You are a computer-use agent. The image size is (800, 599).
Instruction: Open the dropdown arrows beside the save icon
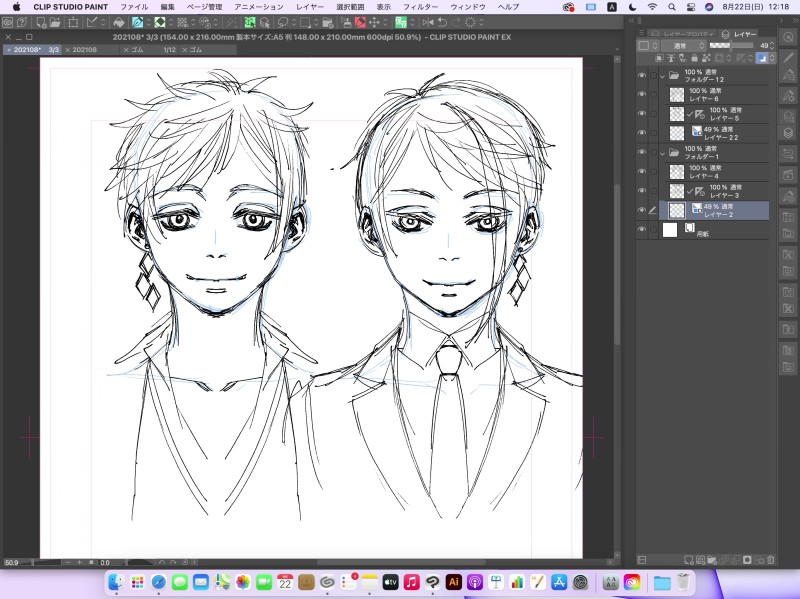tap(412, 22)
